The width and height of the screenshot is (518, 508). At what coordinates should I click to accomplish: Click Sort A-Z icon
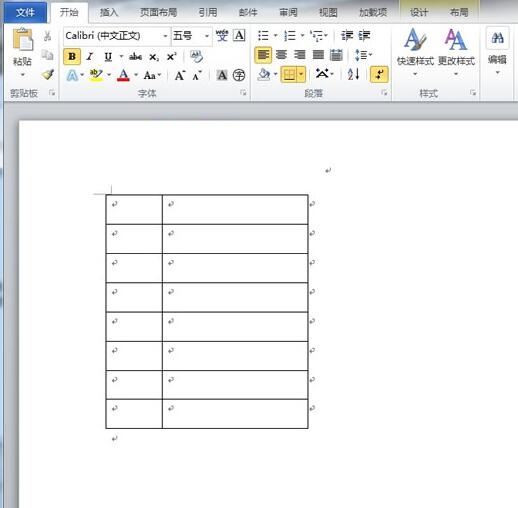tap(353, 74)
